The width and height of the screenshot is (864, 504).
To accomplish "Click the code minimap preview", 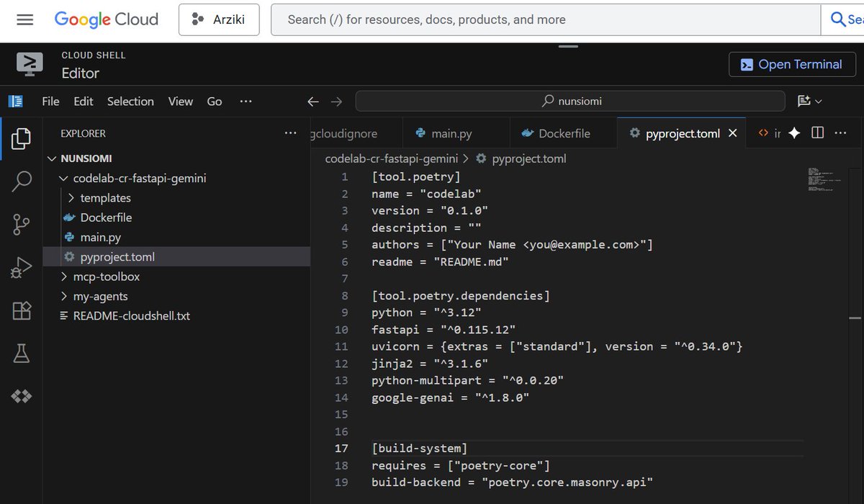I will [824, 180].
